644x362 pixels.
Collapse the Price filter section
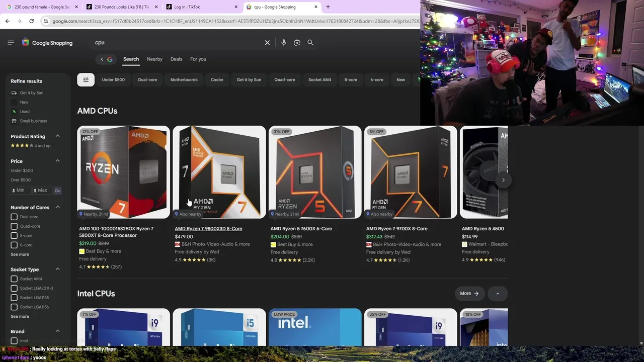[57, 161]
